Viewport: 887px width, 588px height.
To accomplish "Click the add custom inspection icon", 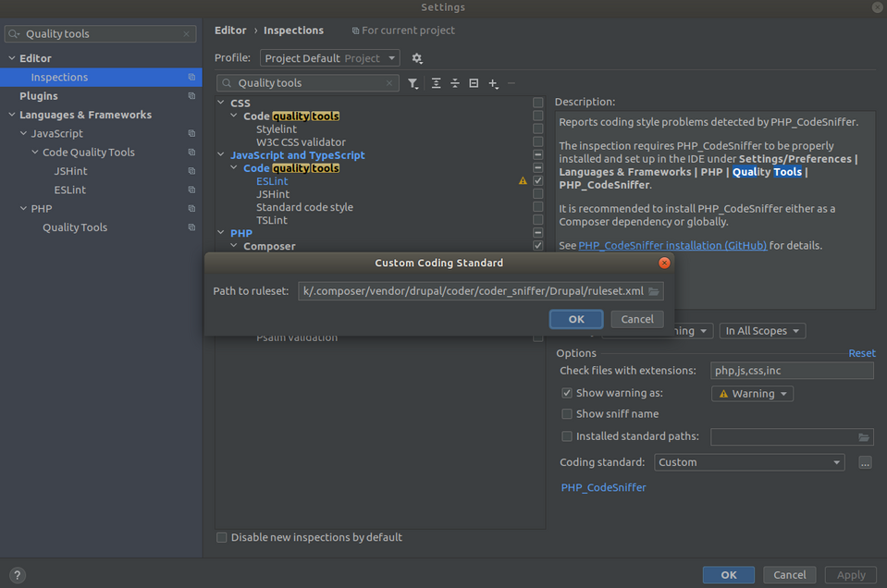I will (492, 82).
